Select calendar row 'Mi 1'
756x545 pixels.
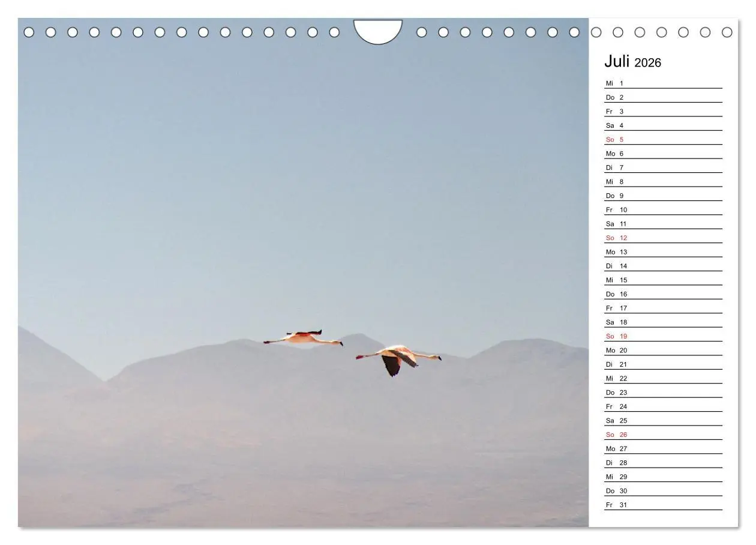tap(663, 83)
